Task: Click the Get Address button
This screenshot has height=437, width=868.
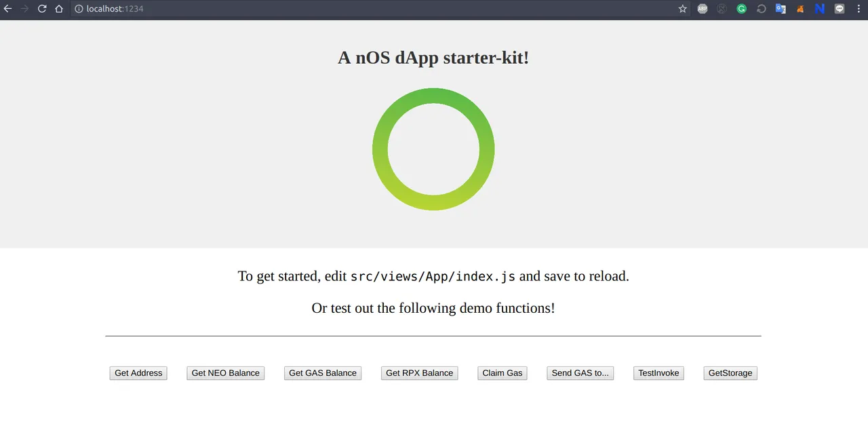Action: (138, 373)
